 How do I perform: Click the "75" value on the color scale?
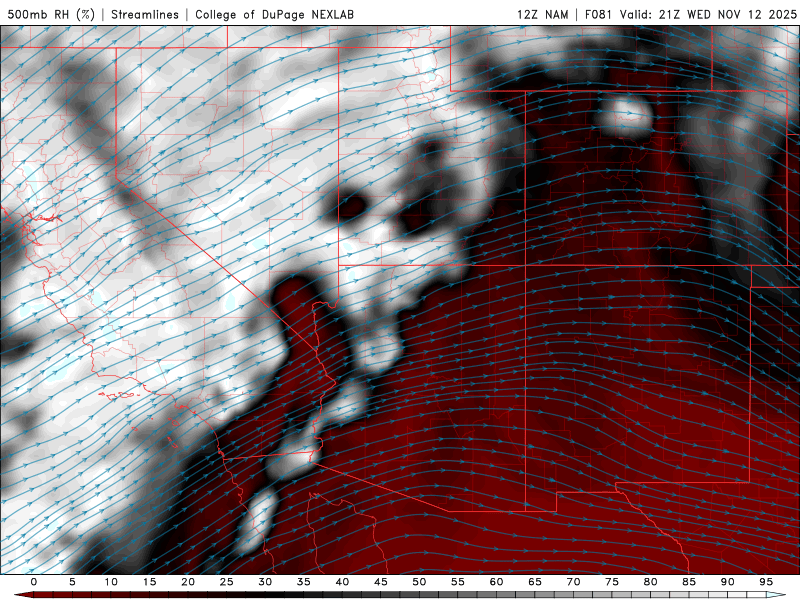(x=612, y=582)
